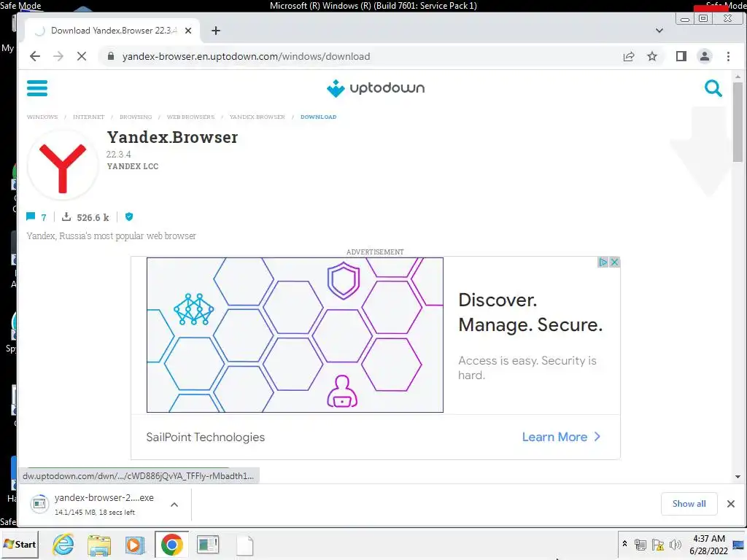Click the Yandex.Browser title heading
The height and width of the screenshot is (560, 747).
coord(172,137)
